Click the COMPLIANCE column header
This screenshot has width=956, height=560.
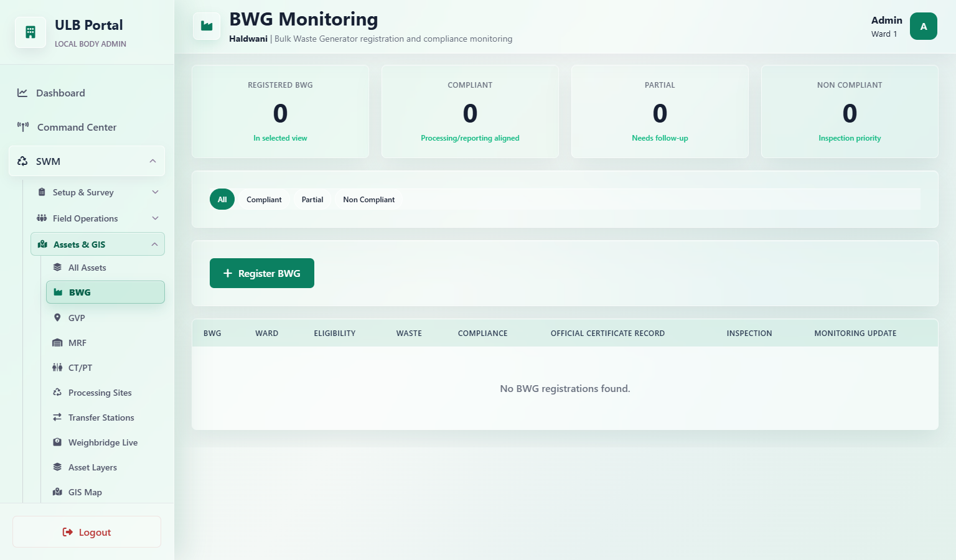tap(482, 334)
